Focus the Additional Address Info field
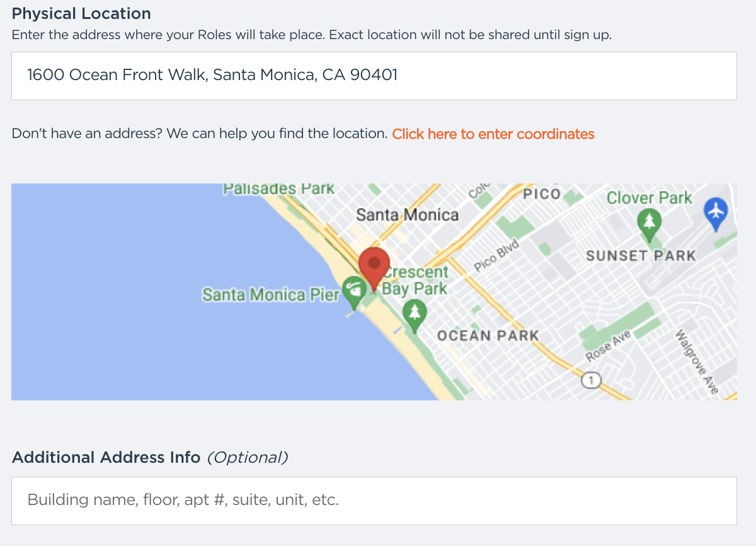This screenshot has height=546, width=756. point(374,501)
